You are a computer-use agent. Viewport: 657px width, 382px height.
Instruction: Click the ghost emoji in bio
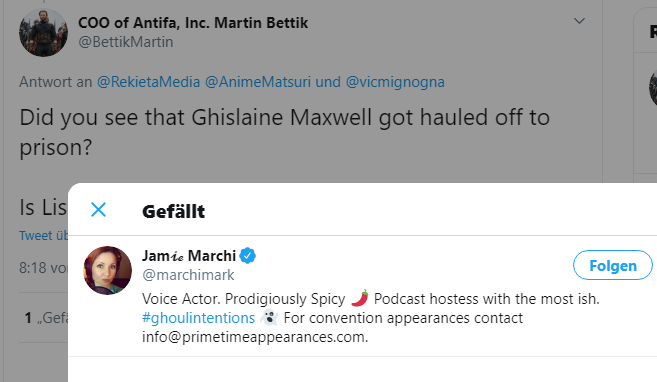[269, 317]
